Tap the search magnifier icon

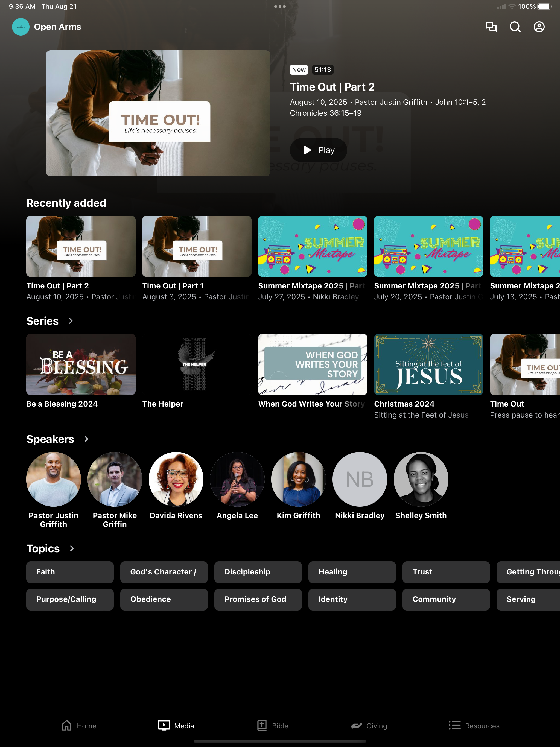point(515,27)
